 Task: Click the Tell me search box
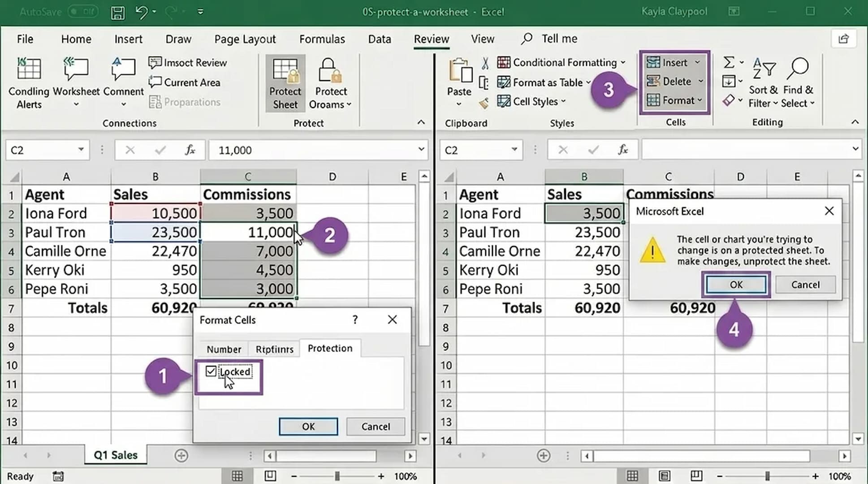(x=549, y=39)
